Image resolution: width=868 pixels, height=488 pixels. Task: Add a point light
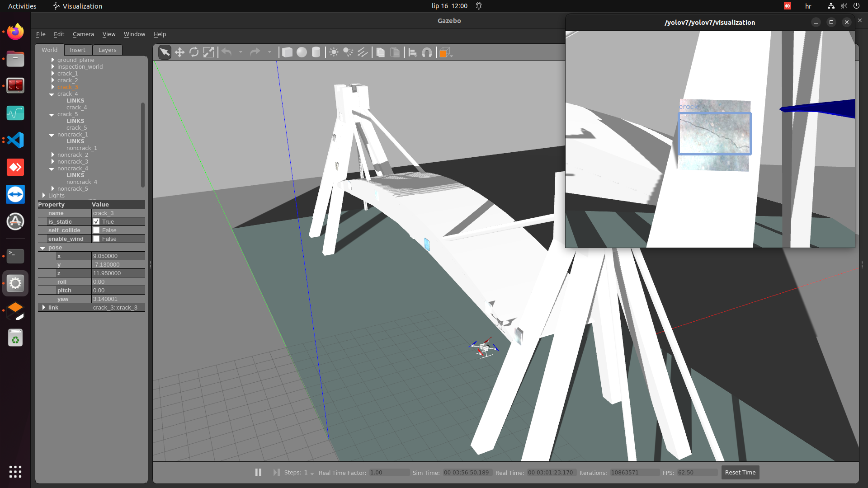pos(334,52)
